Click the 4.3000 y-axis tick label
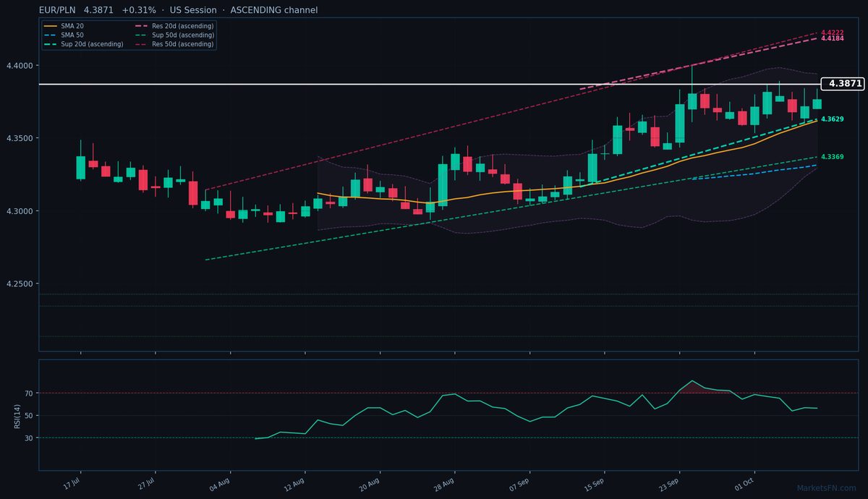This screenshot has width=868, height=499. pos(20,211)
